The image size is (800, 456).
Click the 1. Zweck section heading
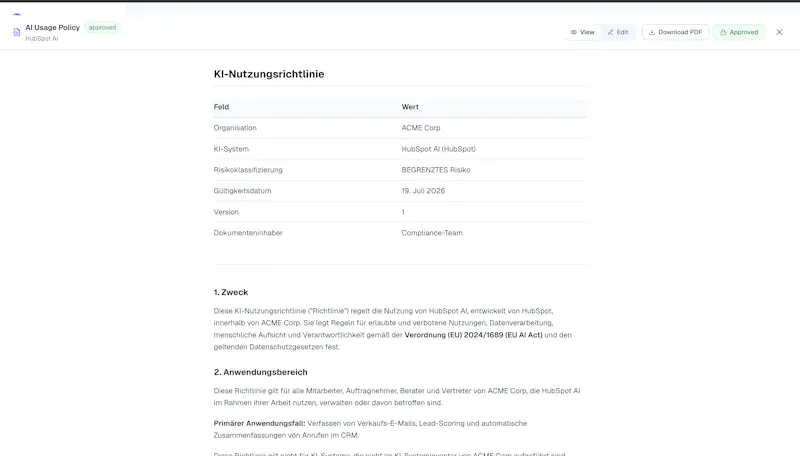[x=231, y=292]
